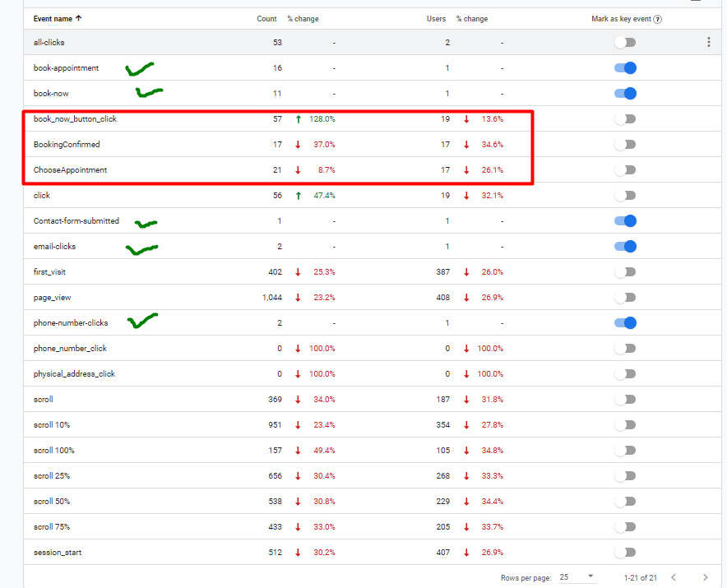Viewport: 727px width, 588px height.
Task: Open the scroll 50% event
Action: pos(52,502)
